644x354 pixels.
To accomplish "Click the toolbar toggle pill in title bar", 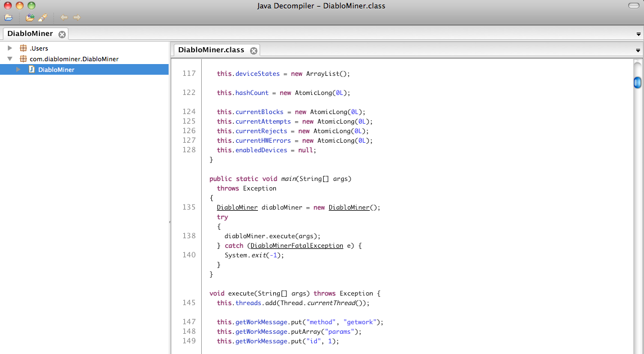I will click(634, 6).
